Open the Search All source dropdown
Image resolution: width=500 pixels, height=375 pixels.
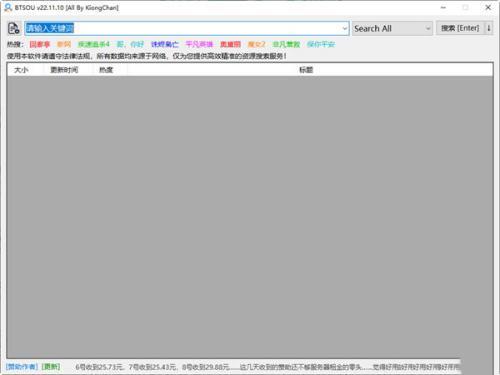(392, 28)
